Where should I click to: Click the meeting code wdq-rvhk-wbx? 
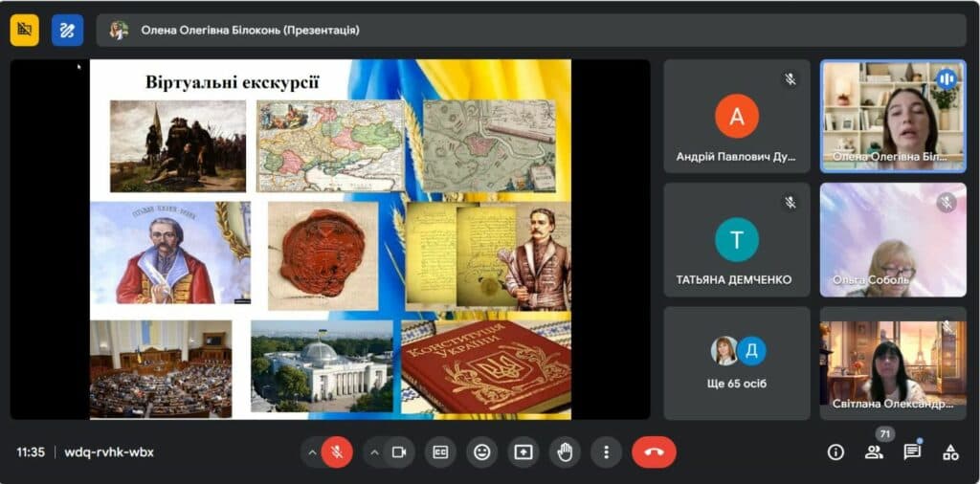[109, 452]
